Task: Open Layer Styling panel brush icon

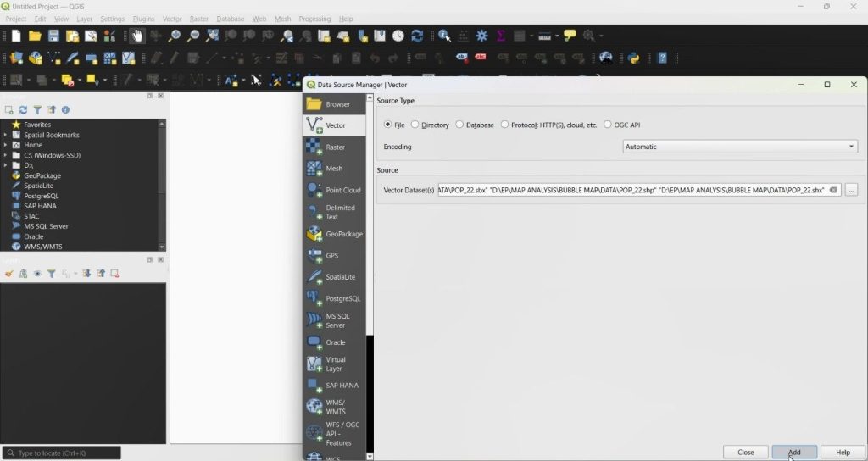Action: click(x=8, y=274)
